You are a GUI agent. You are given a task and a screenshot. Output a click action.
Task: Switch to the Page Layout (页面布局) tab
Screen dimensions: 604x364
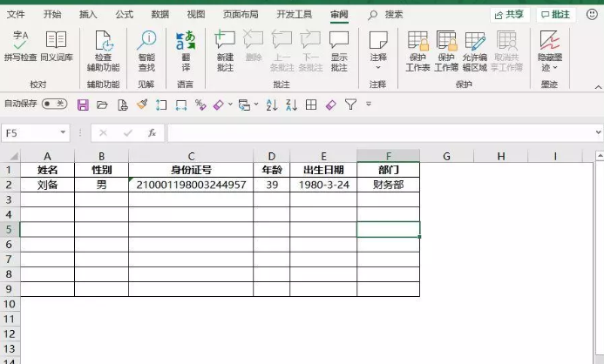click(241, 15)
